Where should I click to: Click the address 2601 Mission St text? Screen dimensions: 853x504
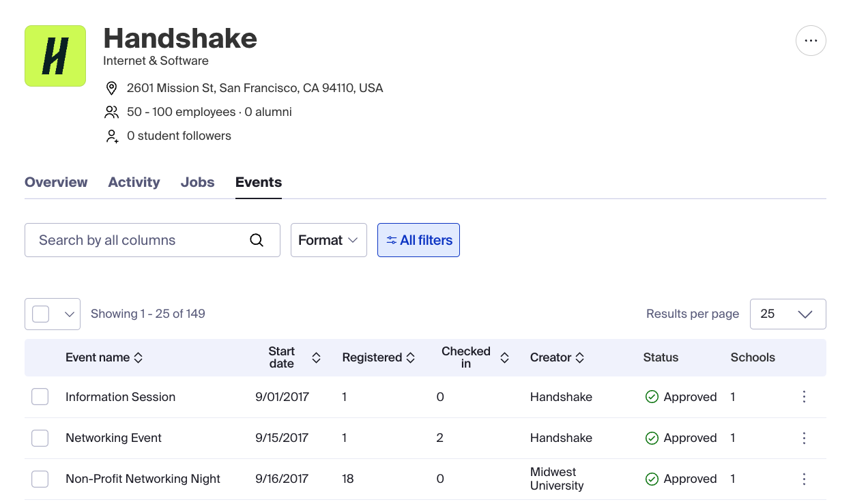coord(255,88)
